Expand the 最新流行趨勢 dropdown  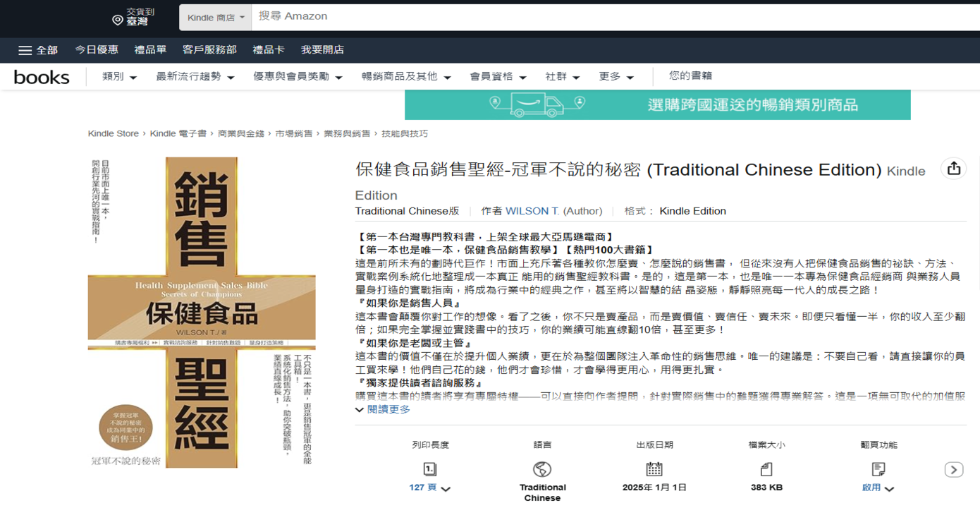[195, 76]
